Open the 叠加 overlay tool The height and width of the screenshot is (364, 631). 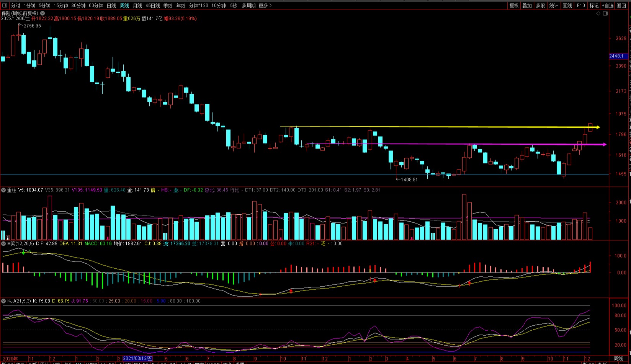pyautogui.click(x=527, y=6)
